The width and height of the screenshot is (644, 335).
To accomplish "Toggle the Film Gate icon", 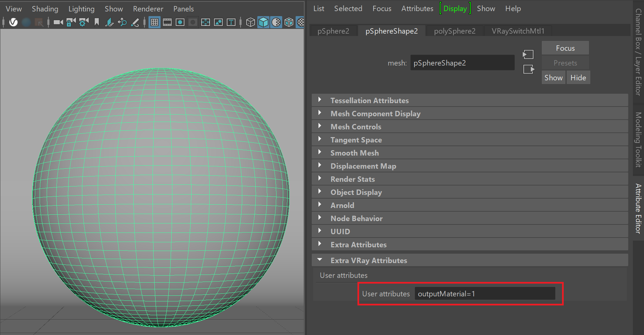I will [x=167, y=22].
